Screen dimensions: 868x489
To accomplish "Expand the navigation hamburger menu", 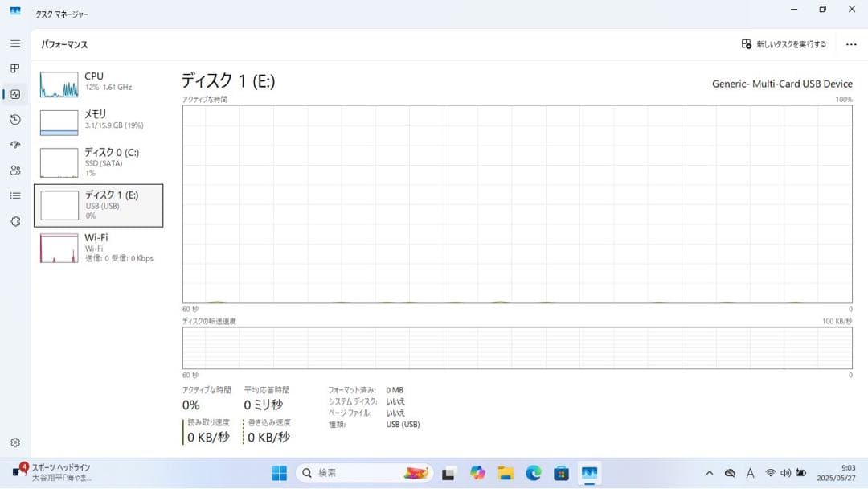I will click(14, 43).
